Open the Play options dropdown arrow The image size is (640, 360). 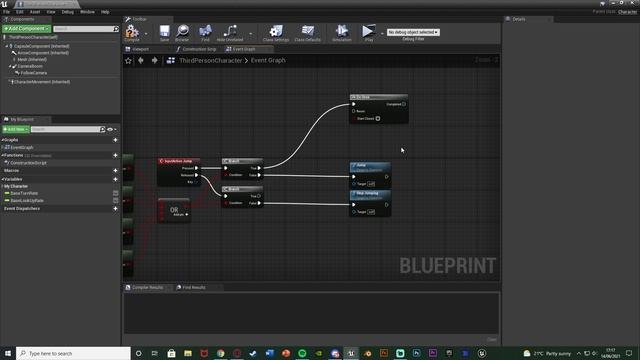coord(382,34)
